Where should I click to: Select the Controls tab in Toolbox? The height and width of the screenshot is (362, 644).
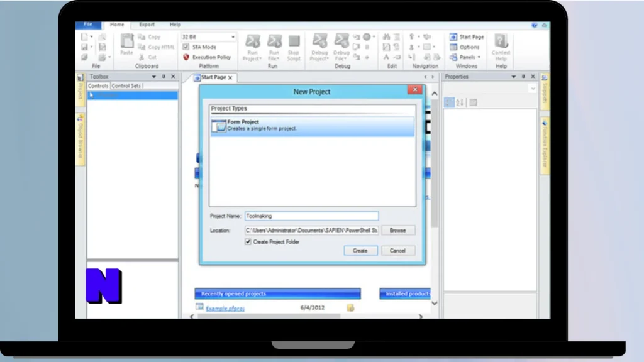click(98, 85)
